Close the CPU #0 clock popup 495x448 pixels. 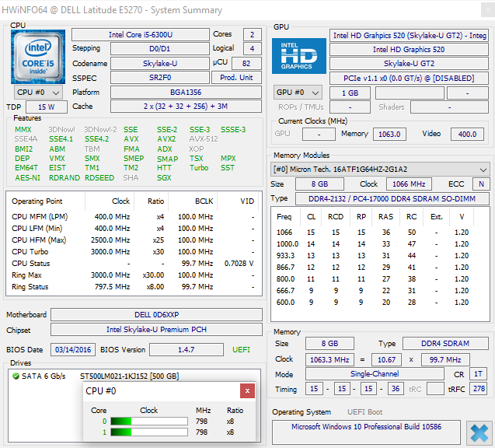pyautogui.click(x=247, y=390)
